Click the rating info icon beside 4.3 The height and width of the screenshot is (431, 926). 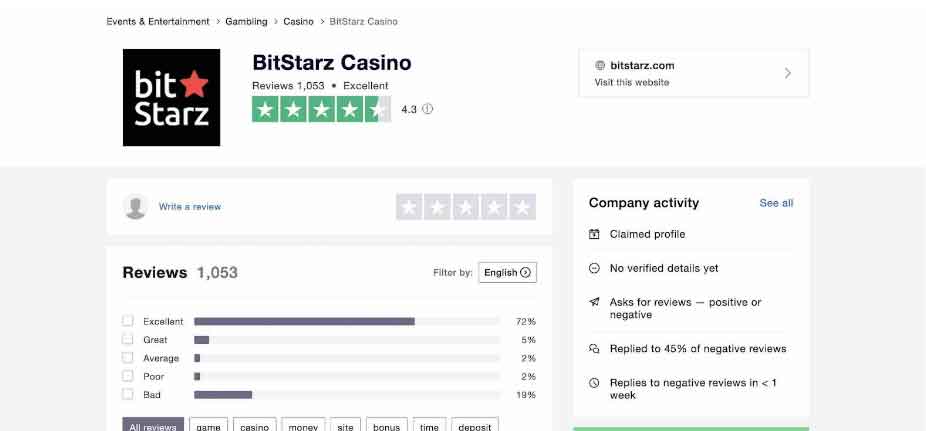[x=428, y=109]
